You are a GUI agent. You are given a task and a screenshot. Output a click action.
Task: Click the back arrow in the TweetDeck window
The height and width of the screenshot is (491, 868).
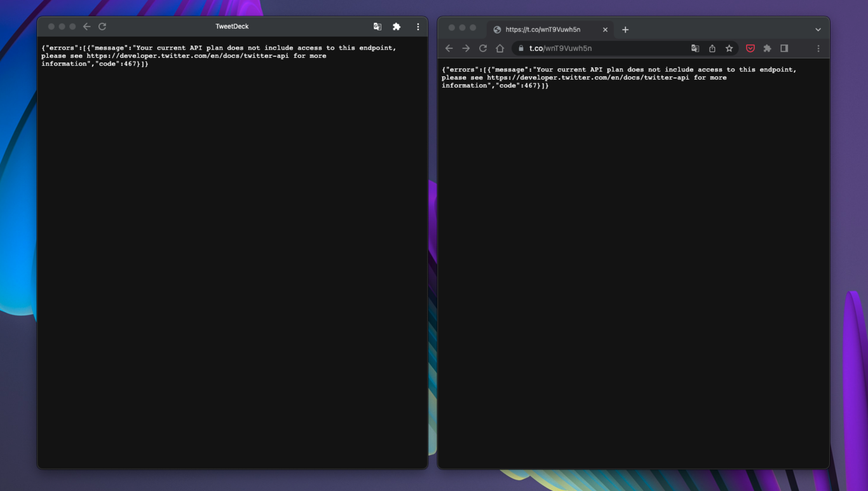(86, 27)
